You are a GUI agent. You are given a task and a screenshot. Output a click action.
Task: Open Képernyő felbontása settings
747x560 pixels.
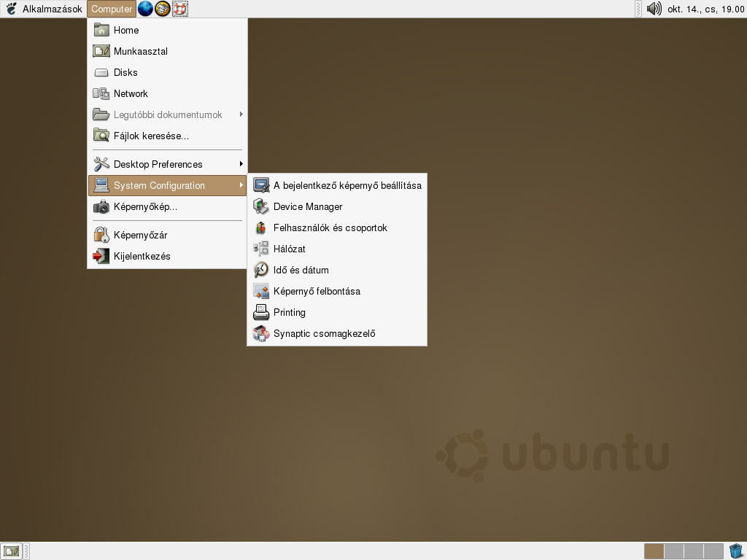337,291
